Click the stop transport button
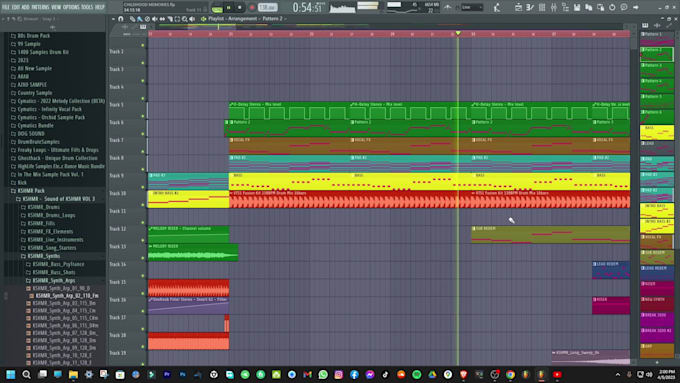680x383 pixels. (239, 7)
